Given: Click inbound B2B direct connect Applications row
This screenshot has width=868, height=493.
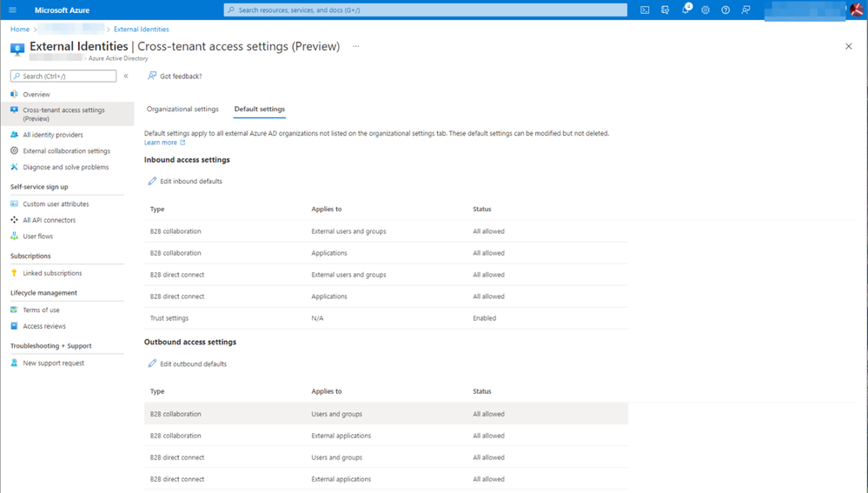Looking at the screenshot, I should 386,296.
